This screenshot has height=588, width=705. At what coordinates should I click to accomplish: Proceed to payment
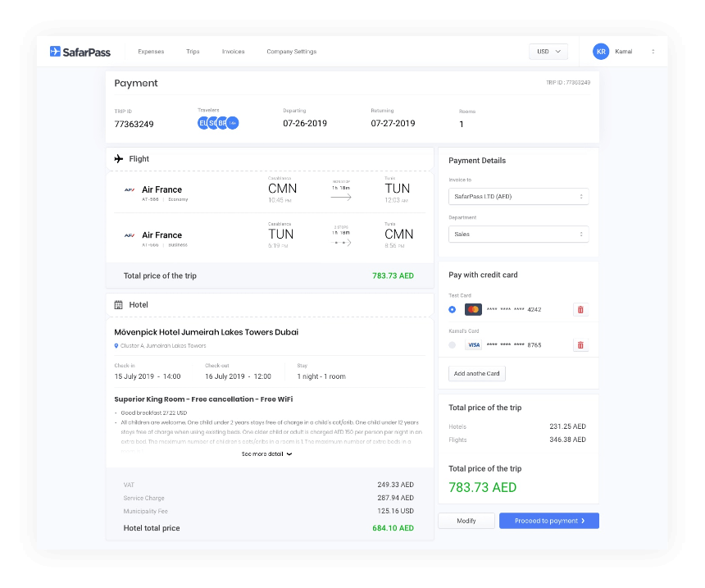(549, 521)
